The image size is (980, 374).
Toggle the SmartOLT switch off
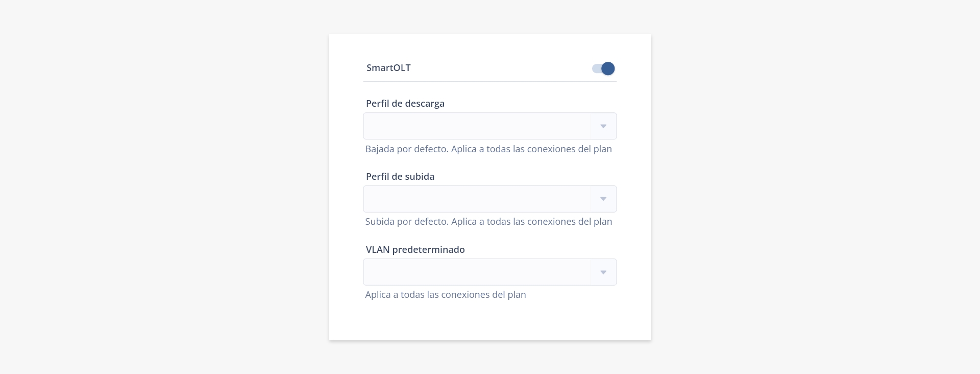pyautogui.click(x=603, y=68)
